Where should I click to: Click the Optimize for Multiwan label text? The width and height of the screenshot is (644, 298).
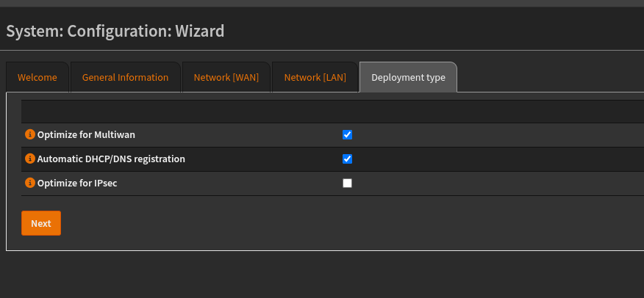(x=86, y=134)
